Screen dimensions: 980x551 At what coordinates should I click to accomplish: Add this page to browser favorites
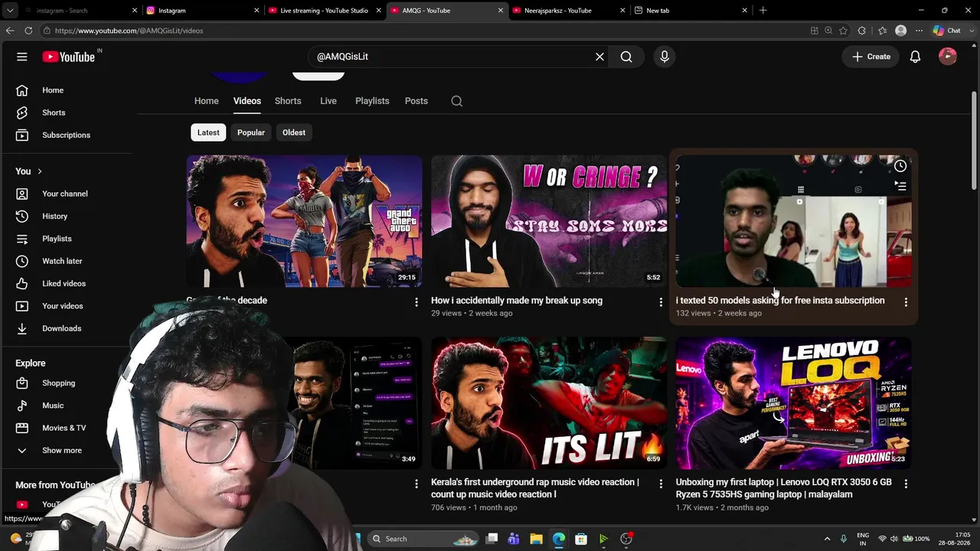pyautogui.click(x=843, y=31)
